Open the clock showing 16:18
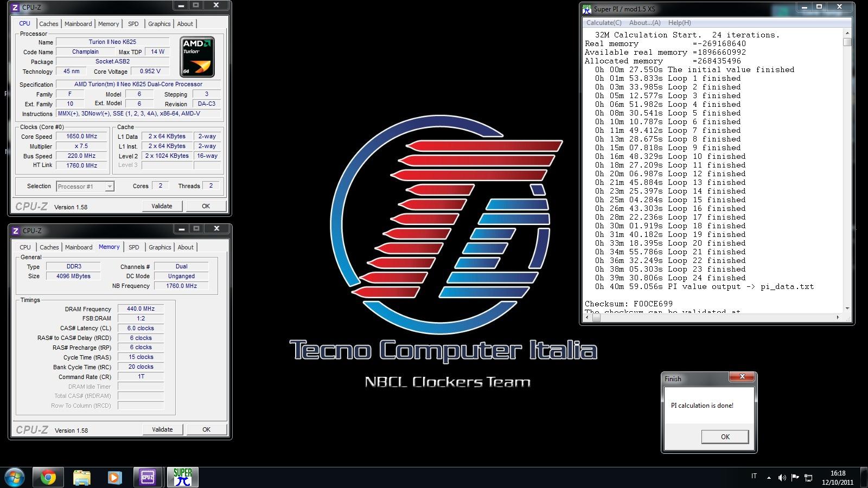Viewport: 868px width, 488px height. click(838, 473)
